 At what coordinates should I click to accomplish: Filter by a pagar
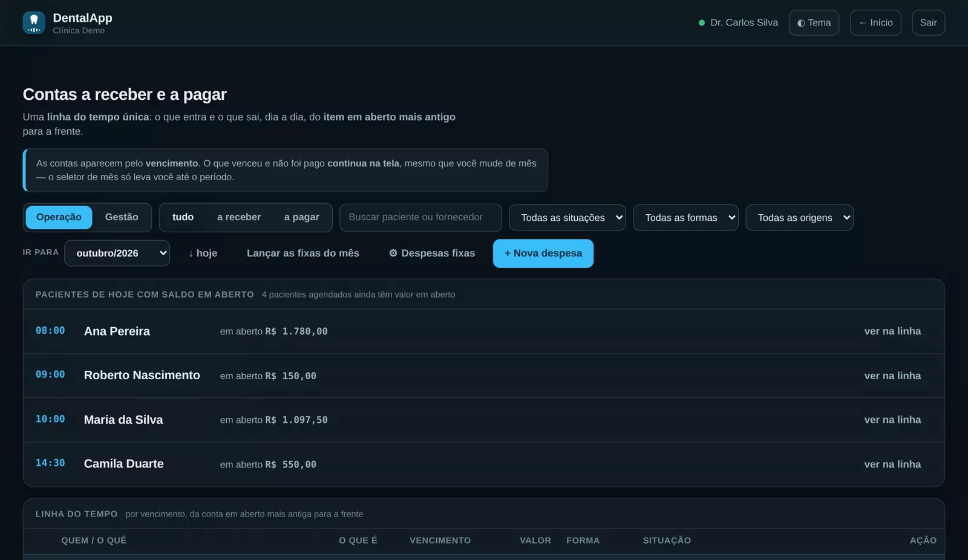pos(301,217)
